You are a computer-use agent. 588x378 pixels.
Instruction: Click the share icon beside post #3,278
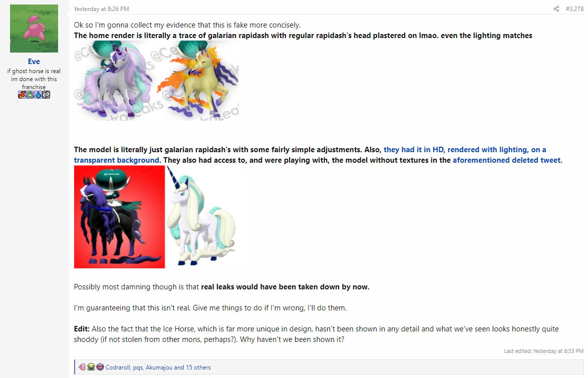556,9
